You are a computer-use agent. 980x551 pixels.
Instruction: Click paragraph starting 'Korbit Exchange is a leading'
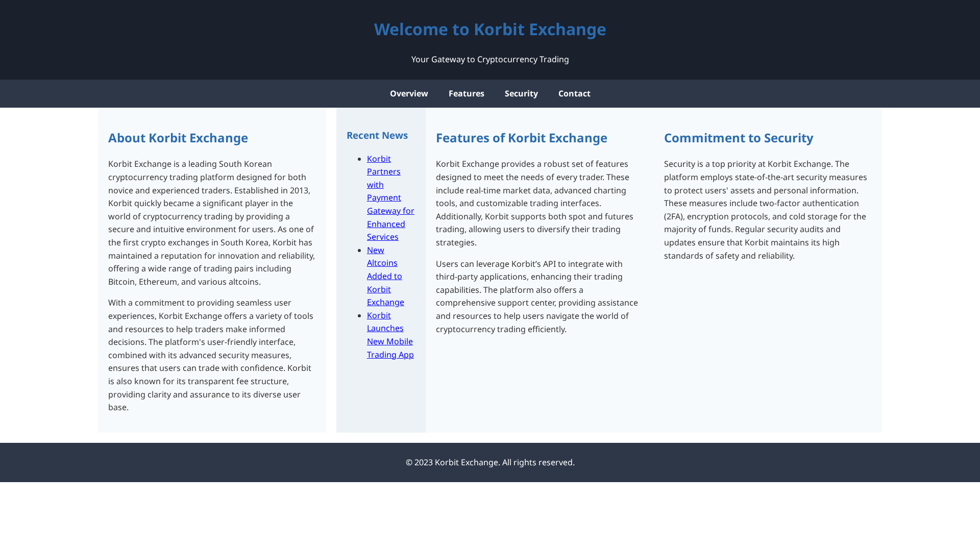[212, 222]
